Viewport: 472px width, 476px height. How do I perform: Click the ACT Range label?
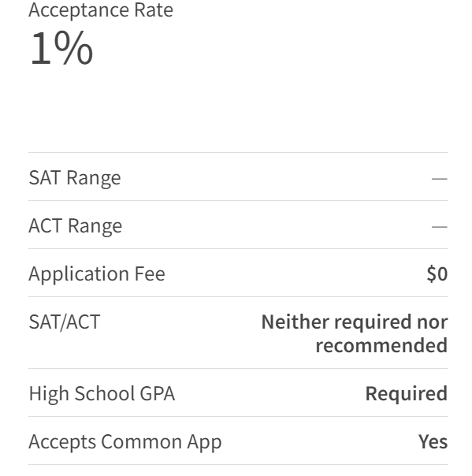[x=76, y=226]
